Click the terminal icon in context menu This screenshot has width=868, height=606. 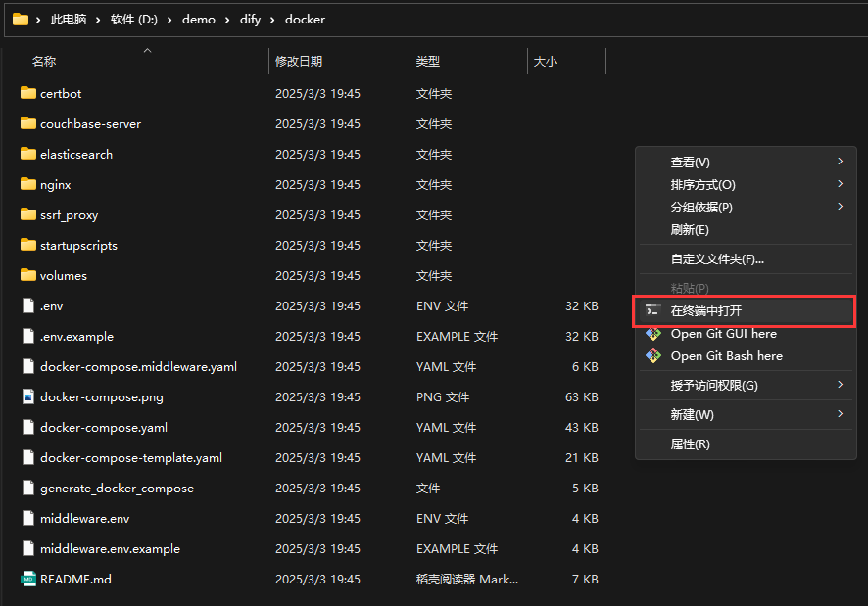(653, 311)
